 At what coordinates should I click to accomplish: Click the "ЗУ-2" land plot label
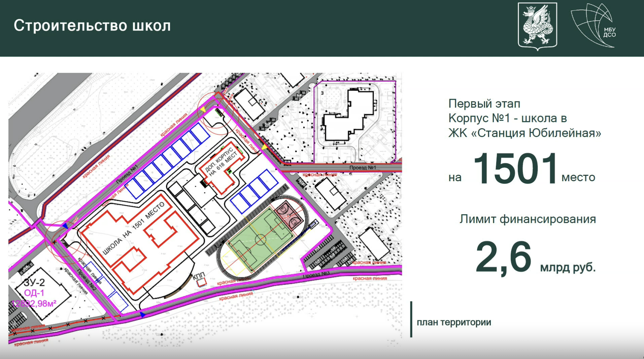[34, 282]
